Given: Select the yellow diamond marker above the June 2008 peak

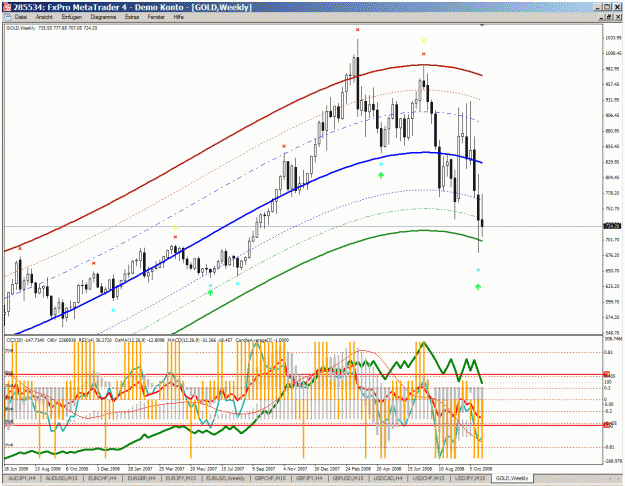Looking at the screenshot, I should [x=424, y=40].
